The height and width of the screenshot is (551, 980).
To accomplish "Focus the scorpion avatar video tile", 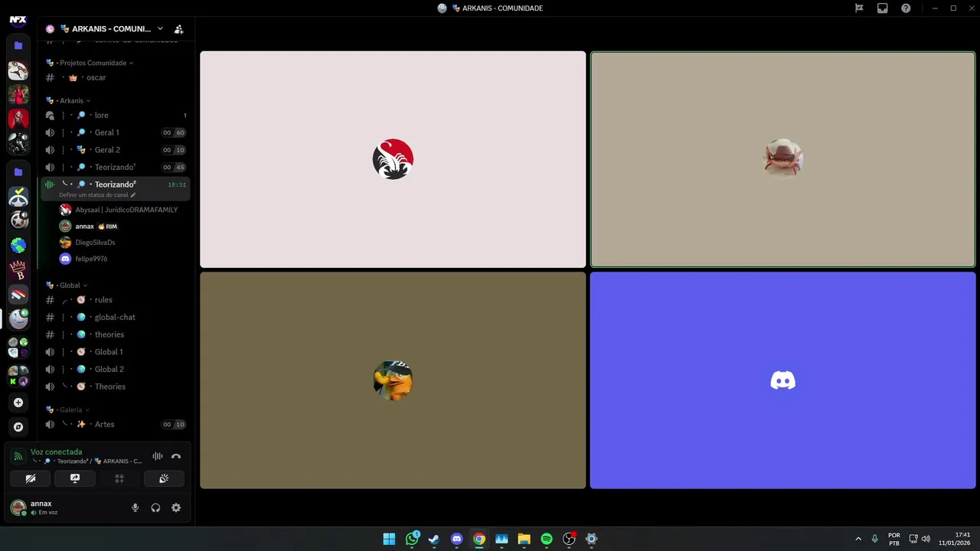I will point(393,159).
